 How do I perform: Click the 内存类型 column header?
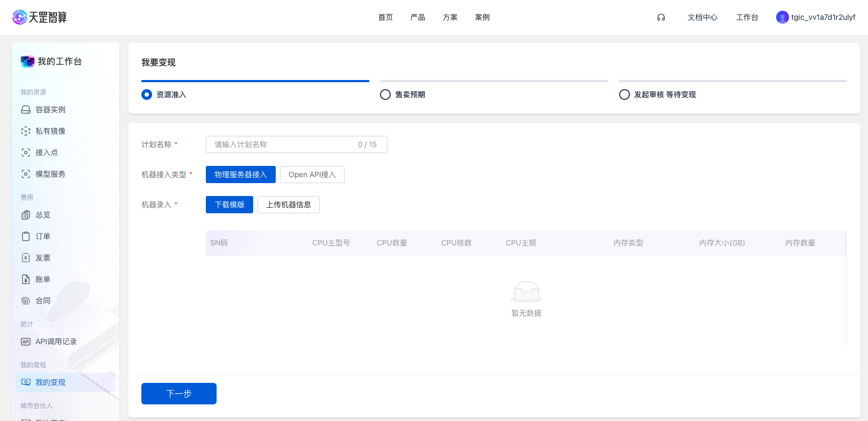click(628, 243)
